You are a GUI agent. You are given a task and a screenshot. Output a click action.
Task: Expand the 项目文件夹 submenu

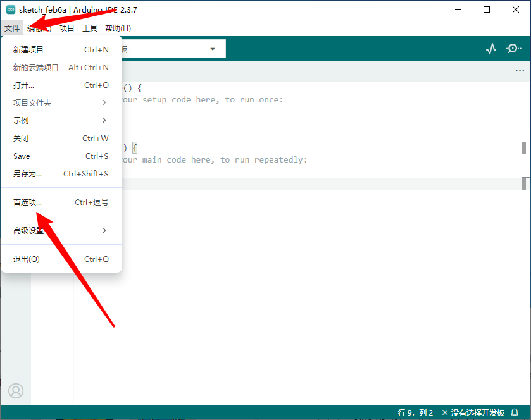coord(61,102)
